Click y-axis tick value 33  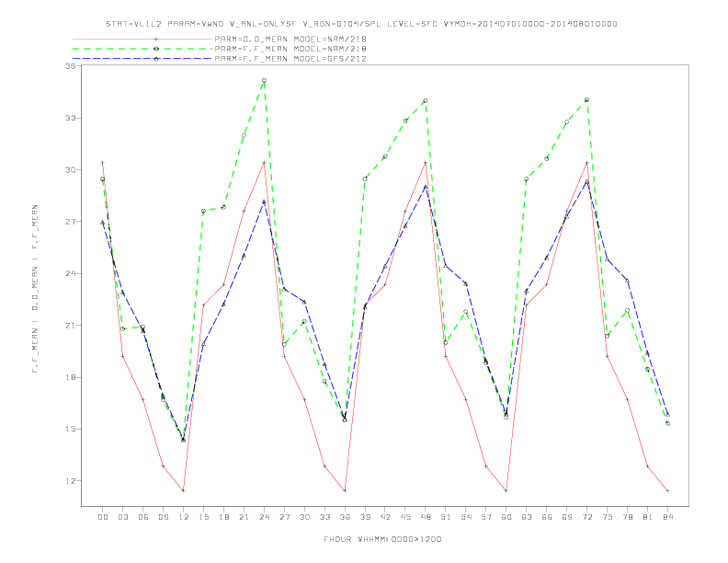tap(71, 118)
